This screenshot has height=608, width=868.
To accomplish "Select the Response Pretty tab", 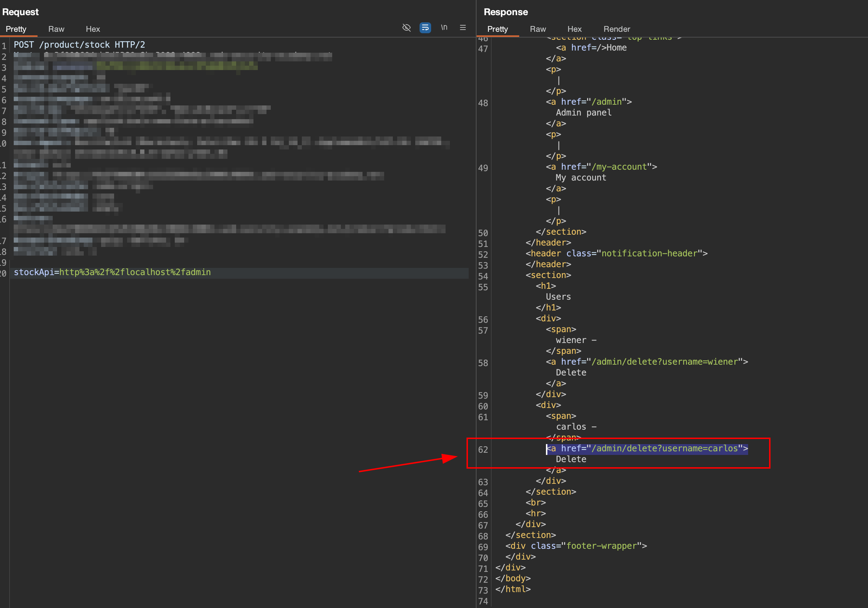I will [498, 29].
